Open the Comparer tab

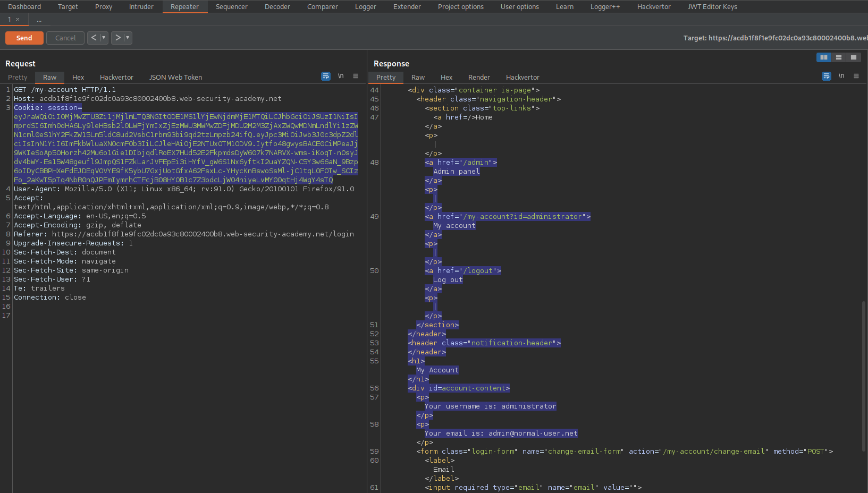coord(323,7)
